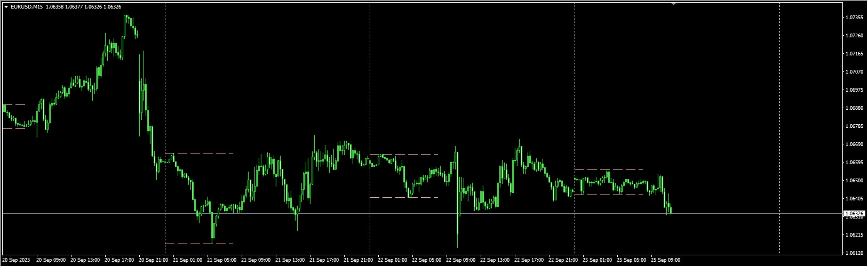This screenshot has height=267, width=868.
Task: Click the 1.07165 price scale label
Action: click(x=855, y=54)
